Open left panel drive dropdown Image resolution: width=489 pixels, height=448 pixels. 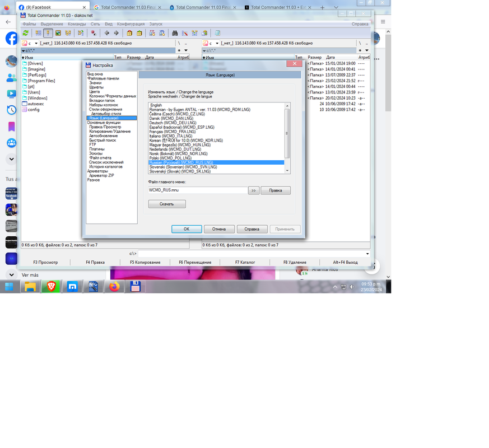pyautogui.click(x=36, y=43)
